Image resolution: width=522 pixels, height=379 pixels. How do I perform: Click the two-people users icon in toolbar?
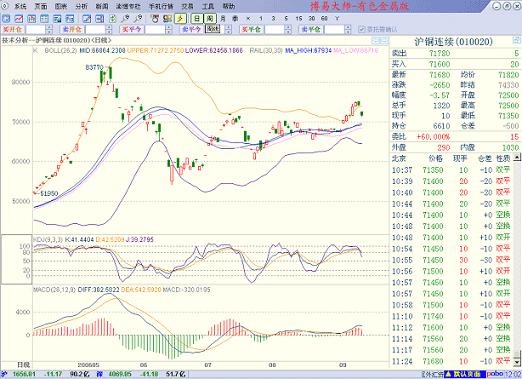coord(167,19)
